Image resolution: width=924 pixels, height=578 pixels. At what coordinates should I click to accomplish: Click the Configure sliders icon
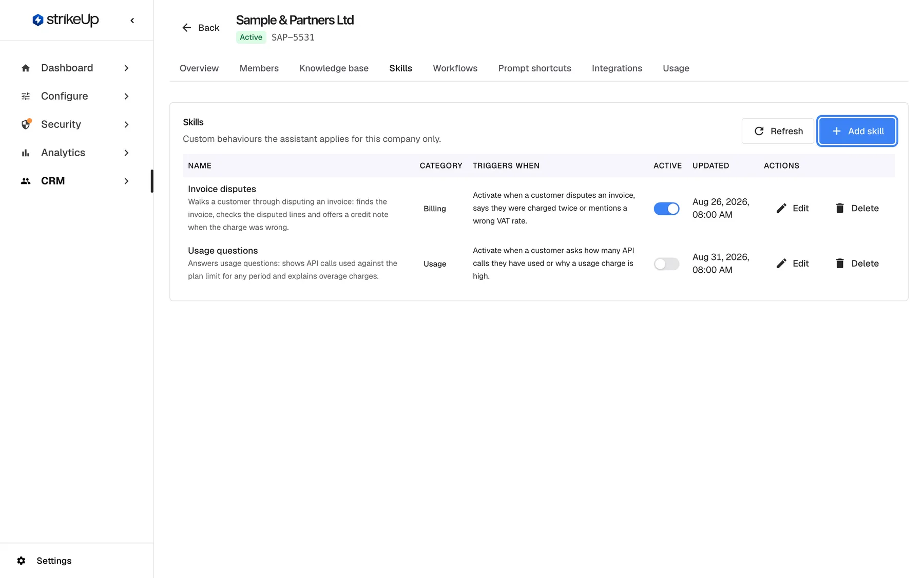pyautogui.click(x=26, y=96)
